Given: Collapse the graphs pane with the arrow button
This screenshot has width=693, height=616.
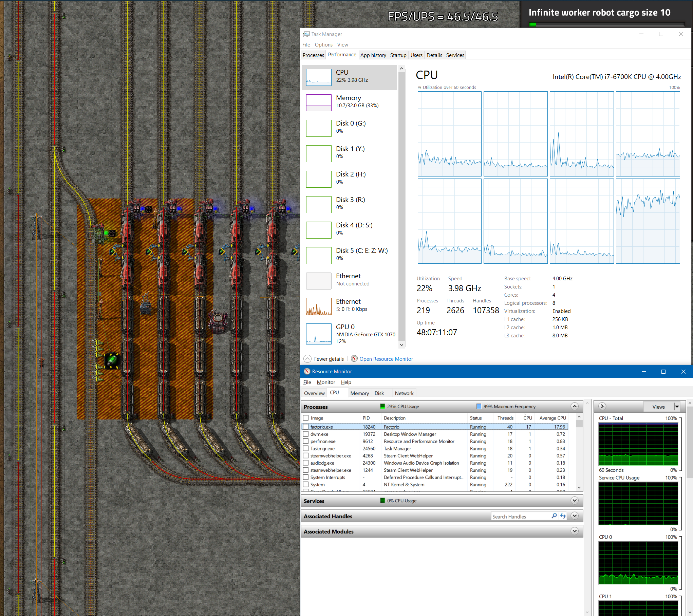Looking at the screenshot, I should click(x=602, y=406).
